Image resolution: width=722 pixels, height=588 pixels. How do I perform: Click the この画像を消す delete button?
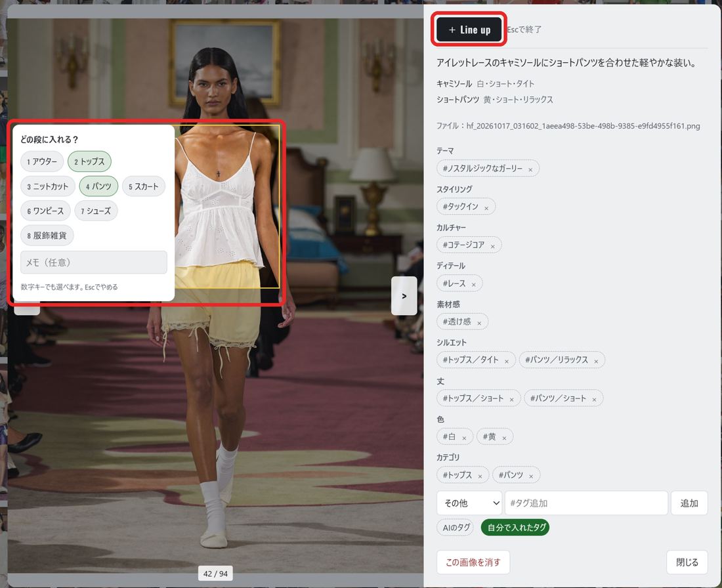(x=473, y=562)
